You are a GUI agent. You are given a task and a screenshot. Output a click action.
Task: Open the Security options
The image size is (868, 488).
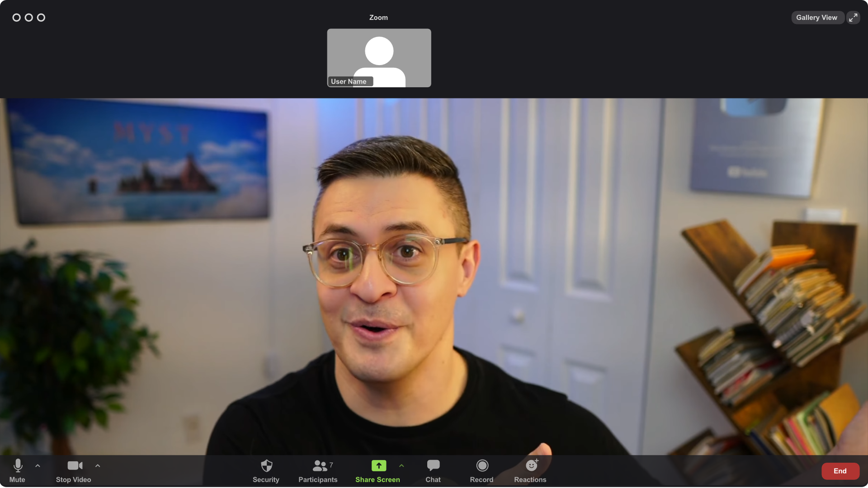click(266, 471)
